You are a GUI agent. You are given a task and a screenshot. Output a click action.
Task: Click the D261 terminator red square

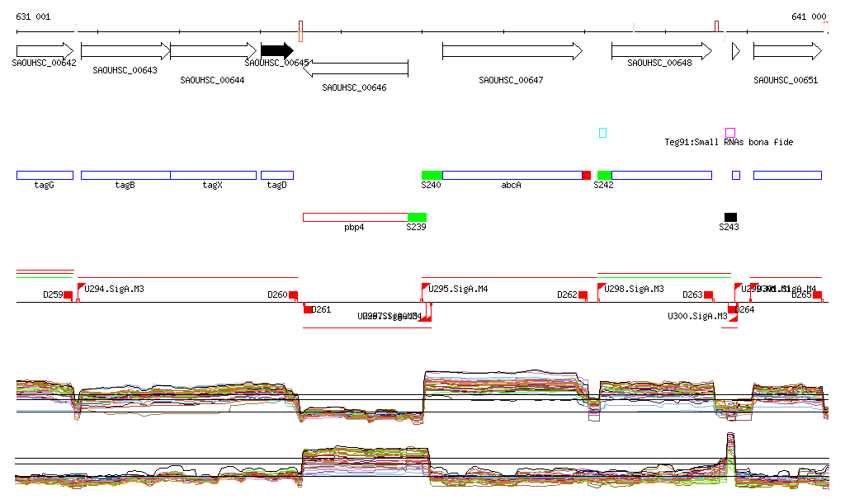(x=307, y=309)
